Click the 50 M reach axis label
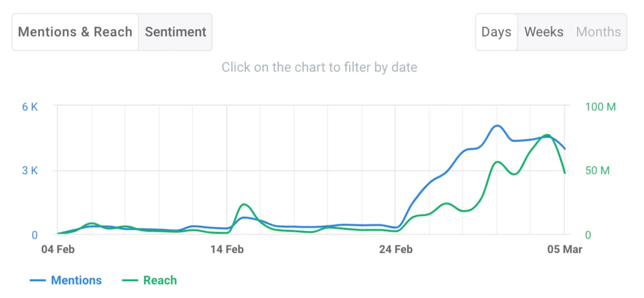 (597, 171)
